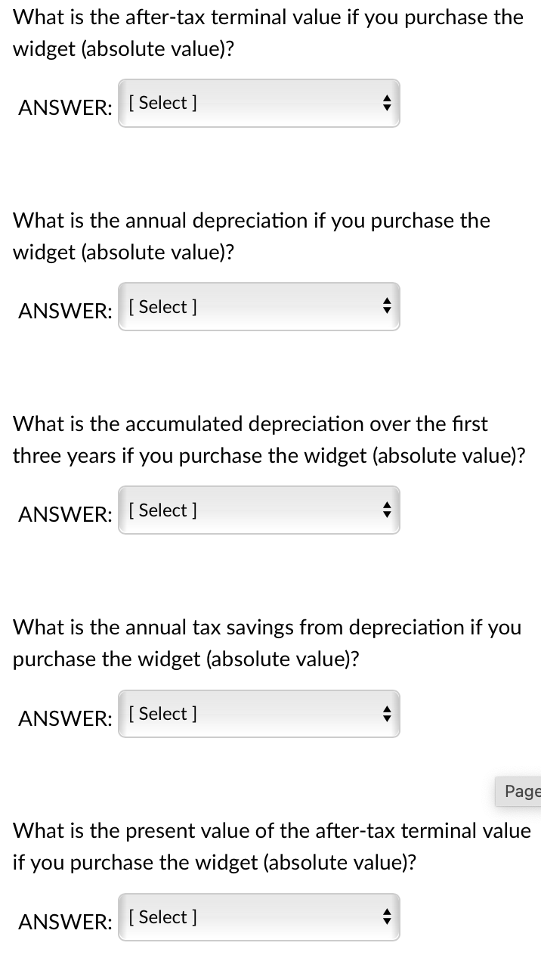Click the ANSWER label beside the first dropdown
Viewport: 541px width, 980px height.
click(x=65, y=107)
